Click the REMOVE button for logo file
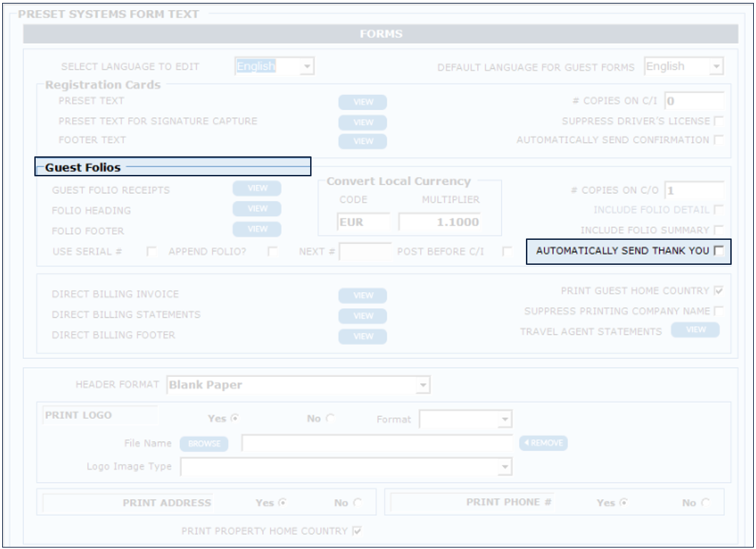Viewport: 756px width, 549px height. click(x=543, y=443)
